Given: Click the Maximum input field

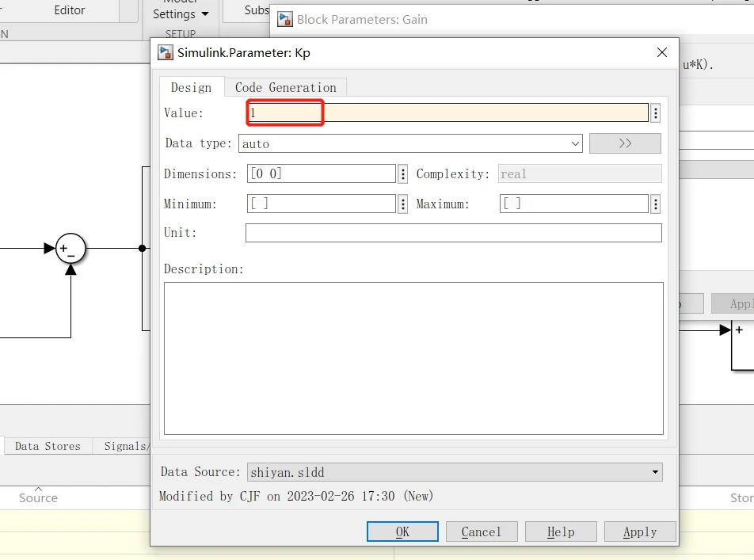Looking at the screenshot, I should (574, 204).
